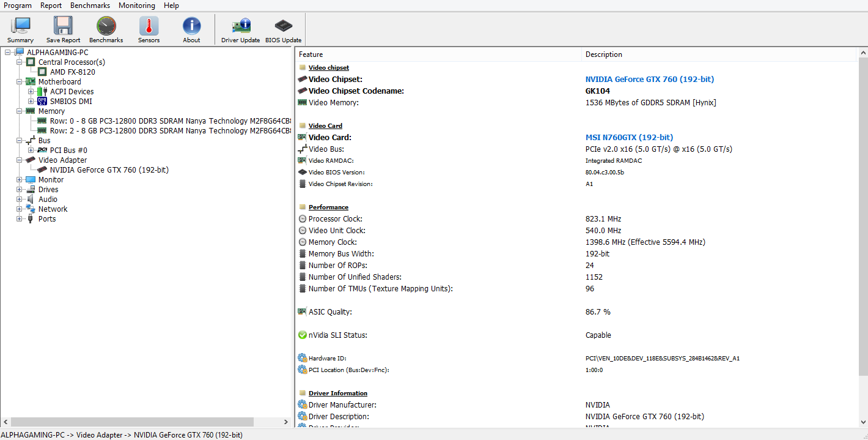
Task: Click the Audio speaker icon in tree
Action: click(31, 199)
